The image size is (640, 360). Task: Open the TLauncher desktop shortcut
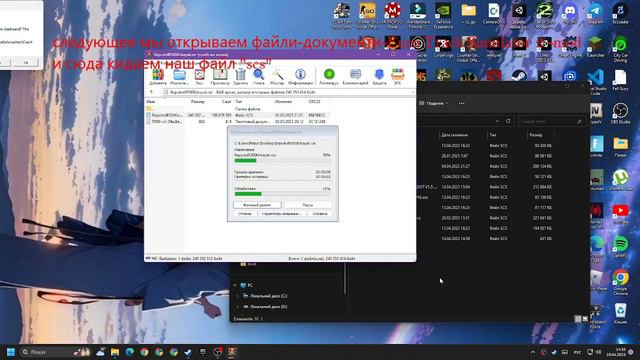595,47
